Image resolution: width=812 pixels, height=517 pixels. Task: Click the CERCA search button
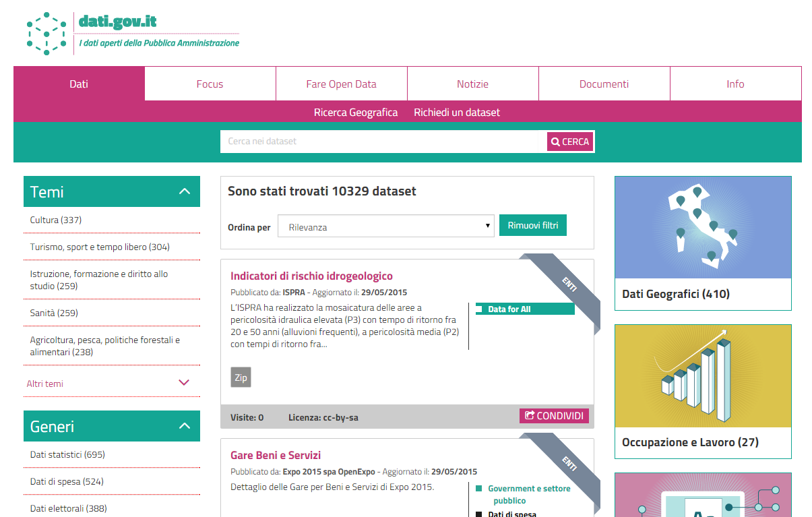click(570, 142)
